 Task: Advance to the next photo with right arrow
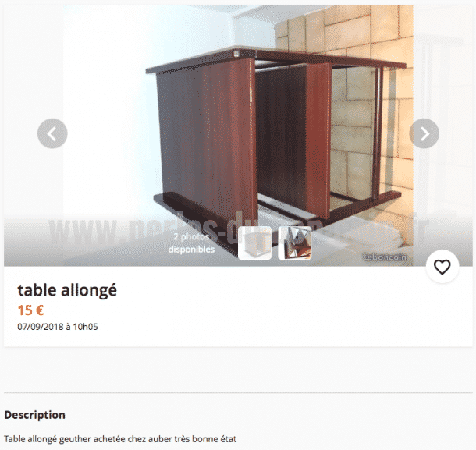pyautogui.click(x=424, y=133)
